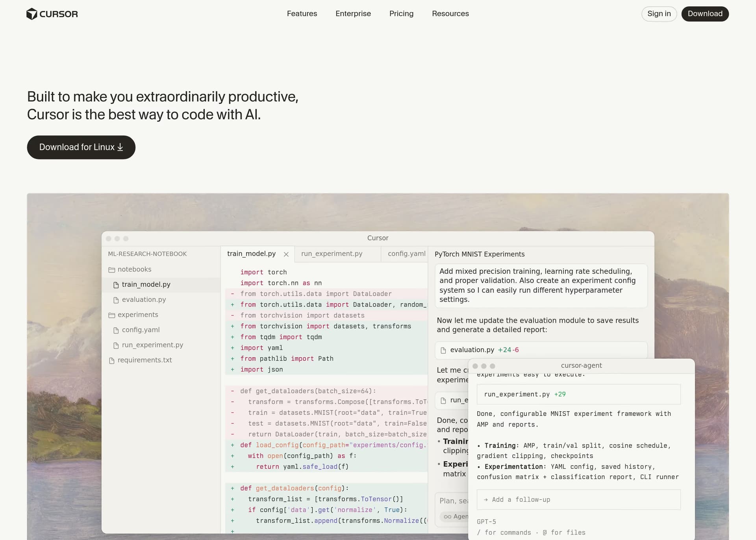Click the 'import yaml' added line

coord(261,348)
